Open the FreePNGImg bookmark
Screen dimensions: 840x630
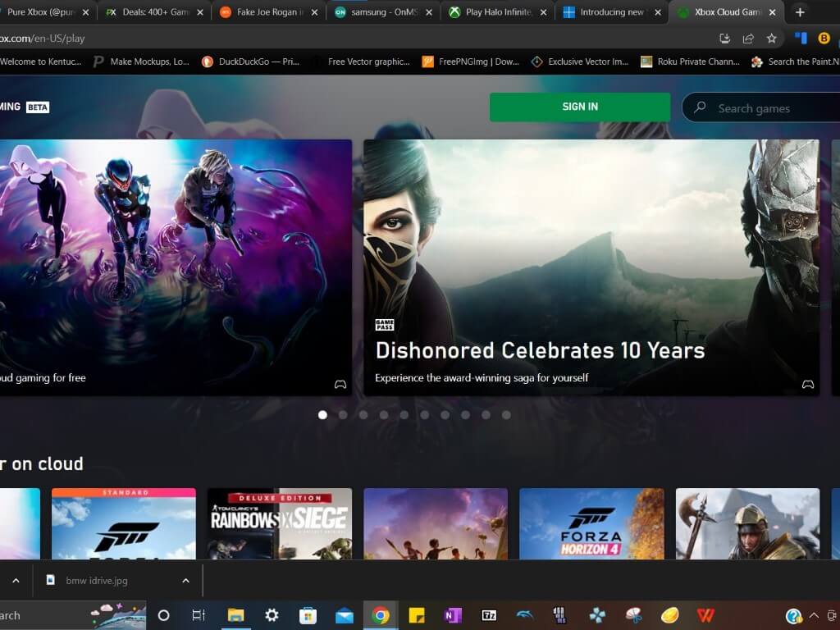pos(470,62)
